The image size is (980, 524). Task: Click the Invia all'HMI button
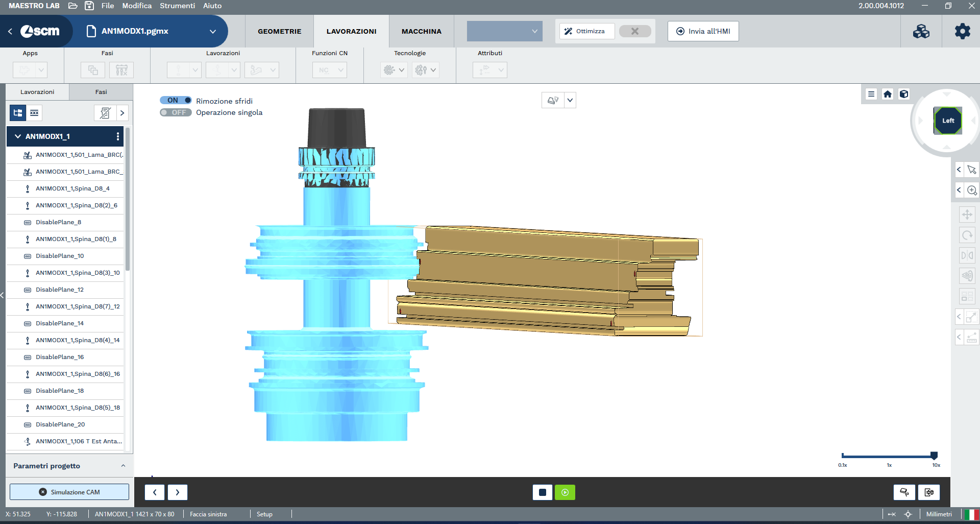pyautogui.click(x=703, y=31)
